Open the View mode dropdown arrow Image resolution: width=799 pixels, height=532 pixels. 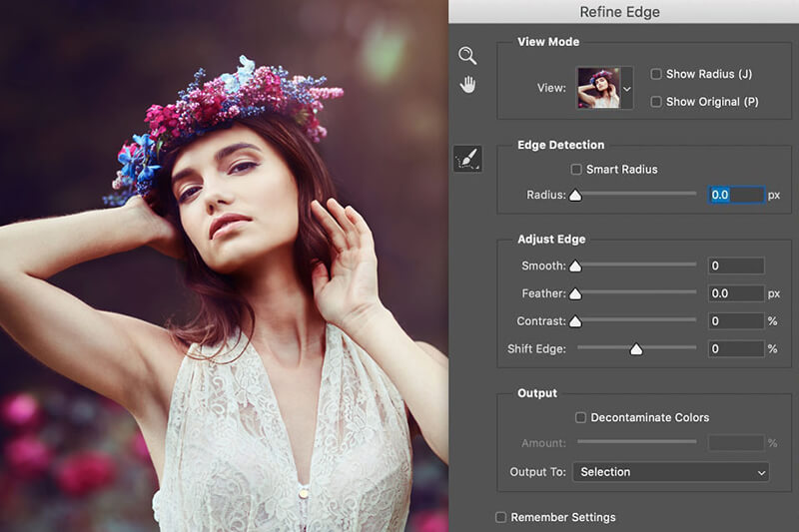627,89
